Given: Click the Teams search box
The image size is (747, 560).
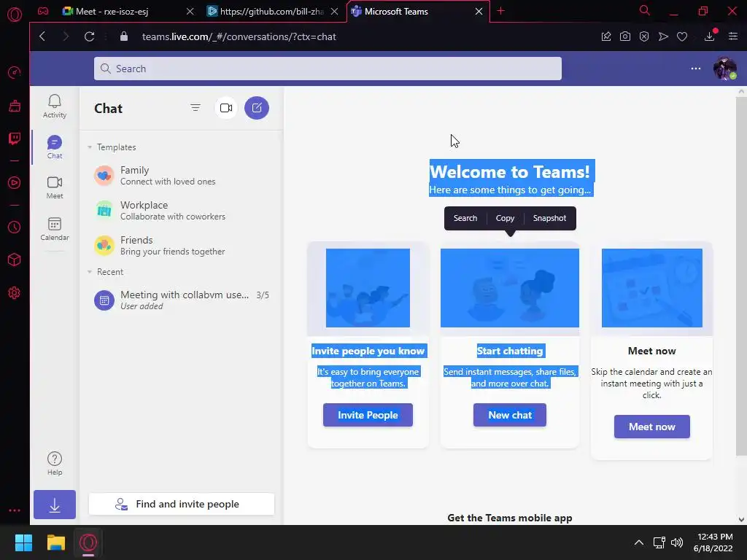Looking at the screenshot, I should coord(328,69).
